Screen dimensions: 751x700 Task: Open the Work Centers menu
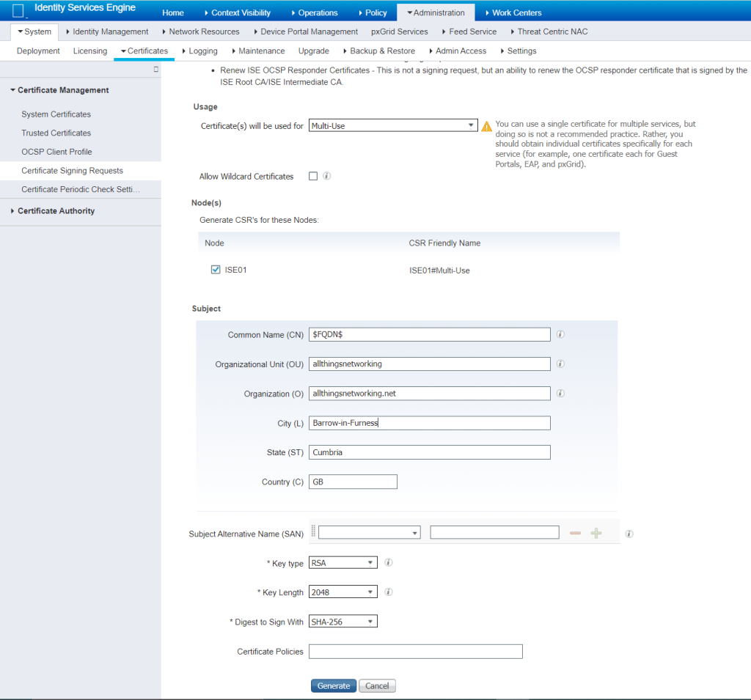513,12
